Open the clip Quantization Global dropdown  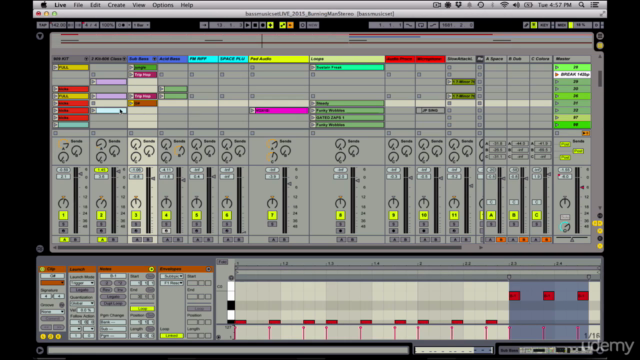pyautogui.click(x=82, y=303)
